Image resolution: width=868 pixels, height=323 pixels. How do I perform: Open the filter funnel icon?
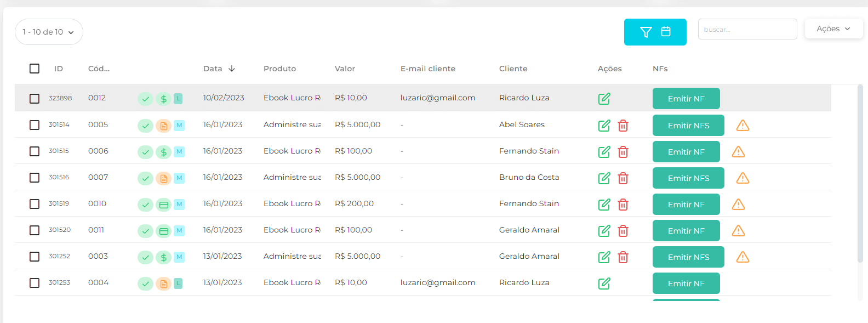pyautogui.click(x=646, y=32)
